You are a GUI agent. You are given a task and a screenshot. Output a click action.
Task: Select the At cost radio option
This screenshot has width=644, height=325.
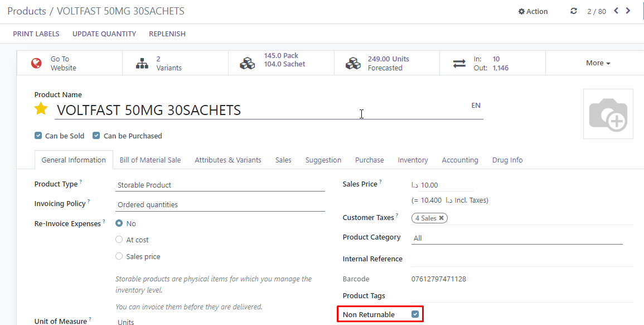point(119,240)
